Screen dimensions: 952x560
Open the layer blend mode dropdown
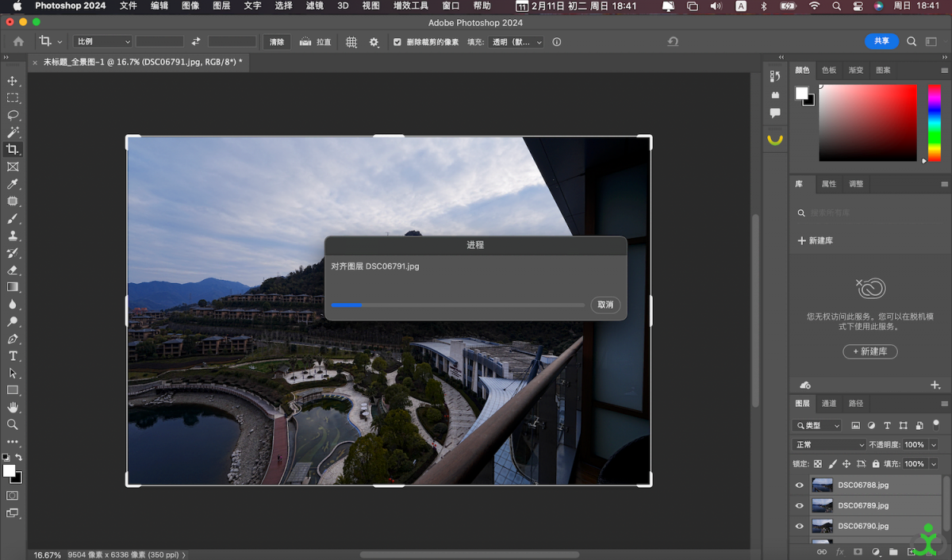point(830,445)
